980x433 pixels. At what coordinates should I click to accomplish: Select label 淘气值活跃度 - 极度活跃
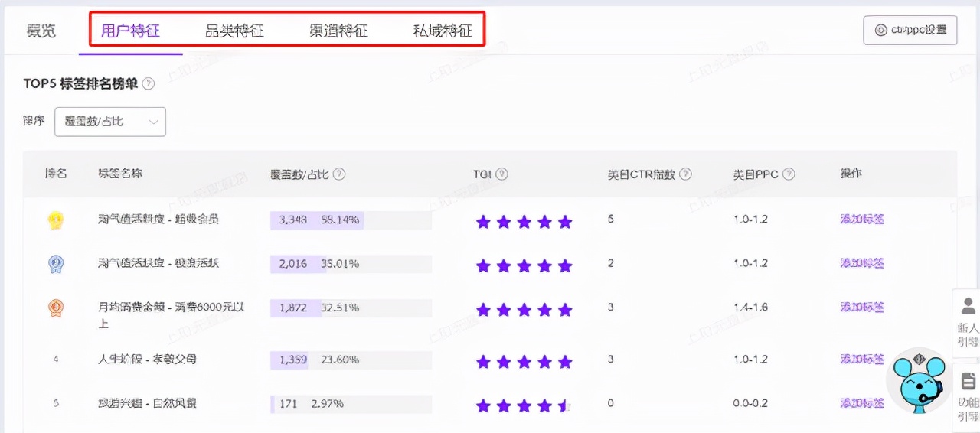pos(158,263)
